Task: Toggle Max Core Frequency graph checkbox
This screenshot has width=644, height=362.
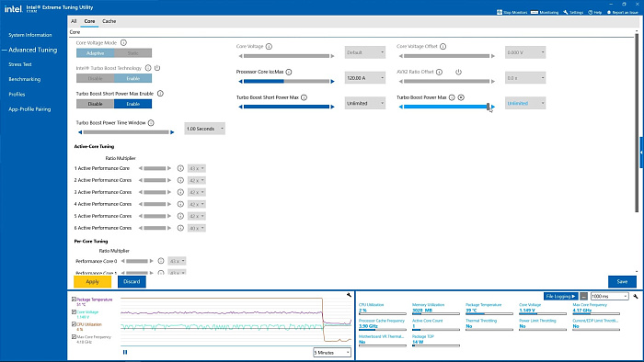Action: pyautogui.click(x=74, y=336)
